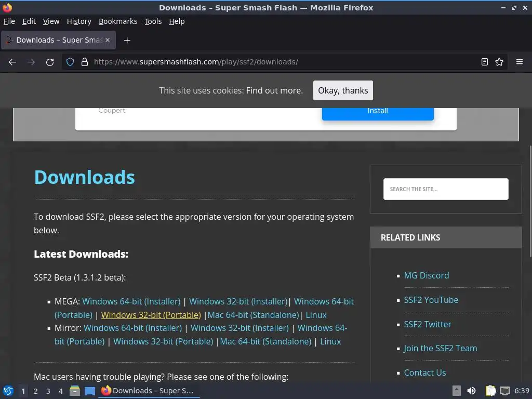532x399 pixels.
Task: Open Mirror Windows 32-bit (Installer) link
Action: pyautogui.click(x=240, y=328)
